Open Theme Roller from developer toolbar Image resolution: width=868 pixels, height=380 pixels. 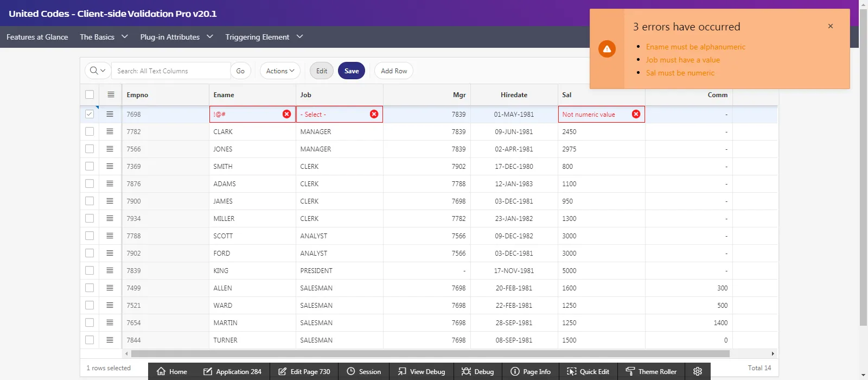[651, 371]
